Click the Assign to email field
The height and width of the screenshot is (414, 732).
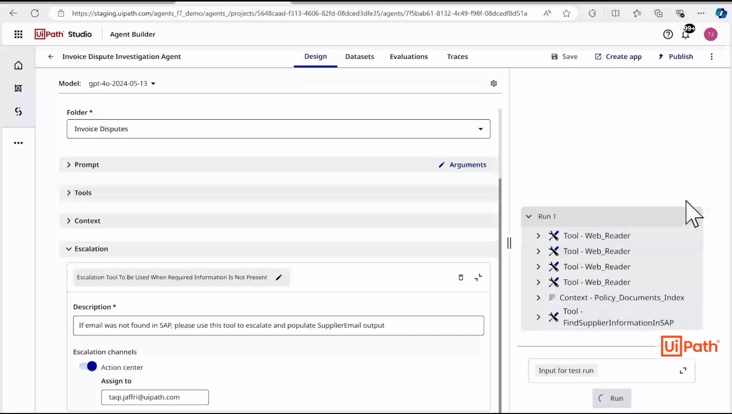point(155,397)
